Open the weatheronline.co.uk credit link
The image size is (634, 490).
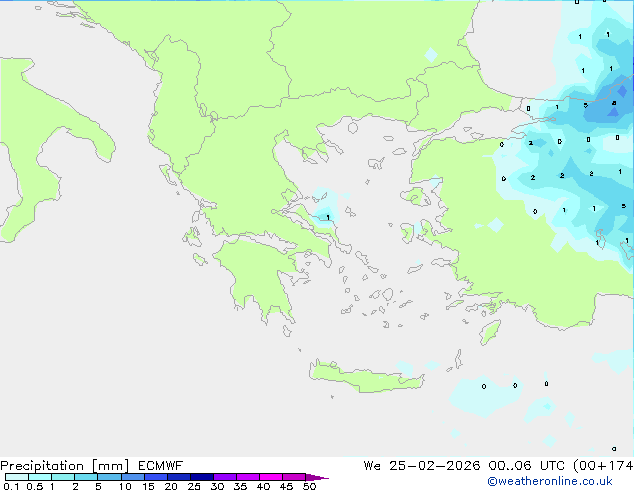[550, 481]
